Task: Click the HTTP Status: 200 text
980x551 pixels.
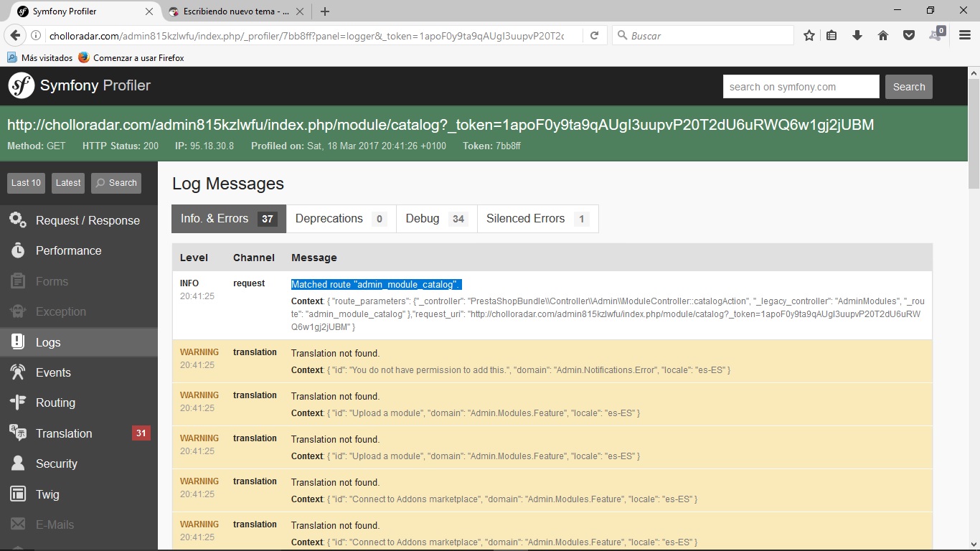Action: click(x=121, y=146)
